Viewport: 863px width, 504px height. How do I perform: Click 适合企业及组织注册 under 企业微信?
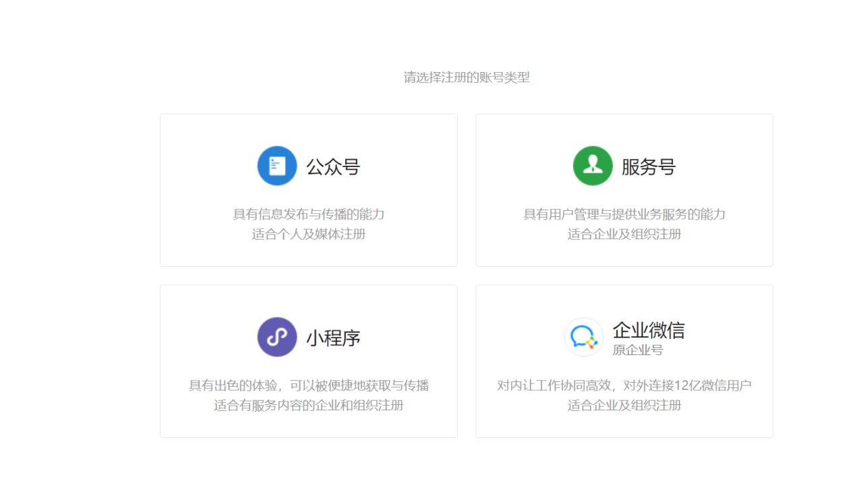tap(624, 406)
